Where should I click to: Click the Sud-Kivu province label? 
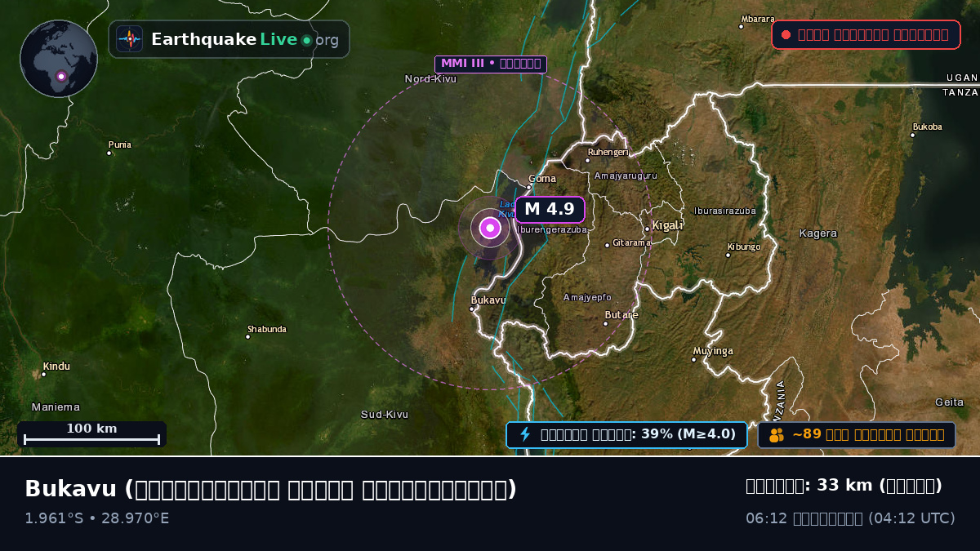385,415
